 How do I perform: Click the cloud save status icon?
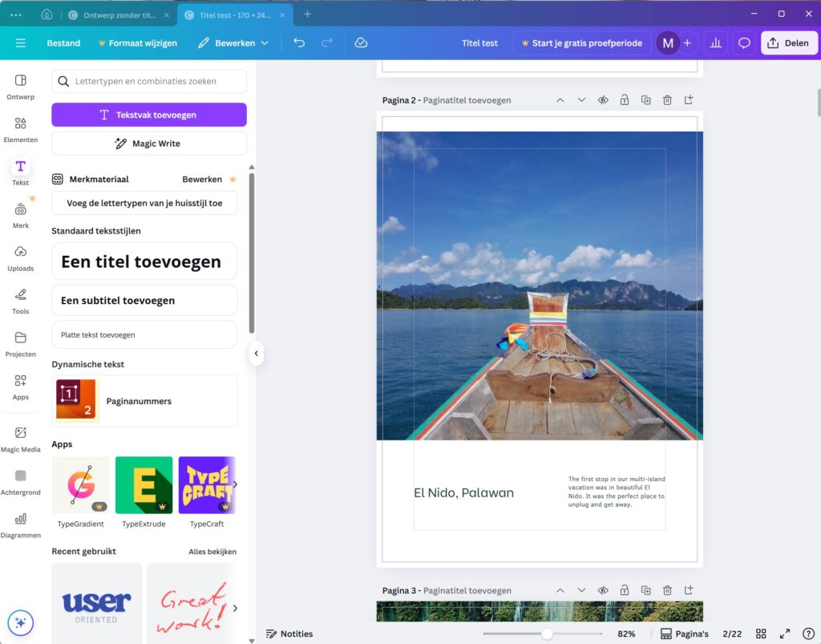[361, 43]
